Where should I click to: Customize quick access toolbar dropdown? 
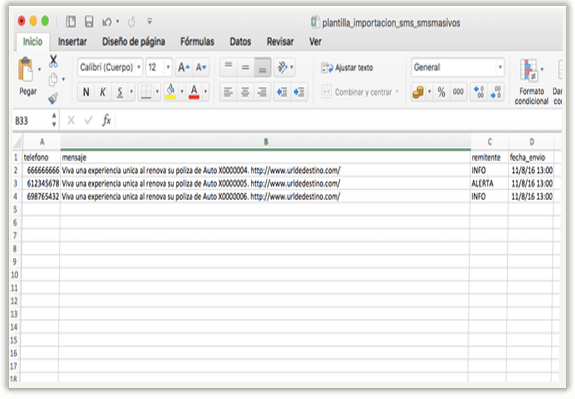[x=150, y=22]
